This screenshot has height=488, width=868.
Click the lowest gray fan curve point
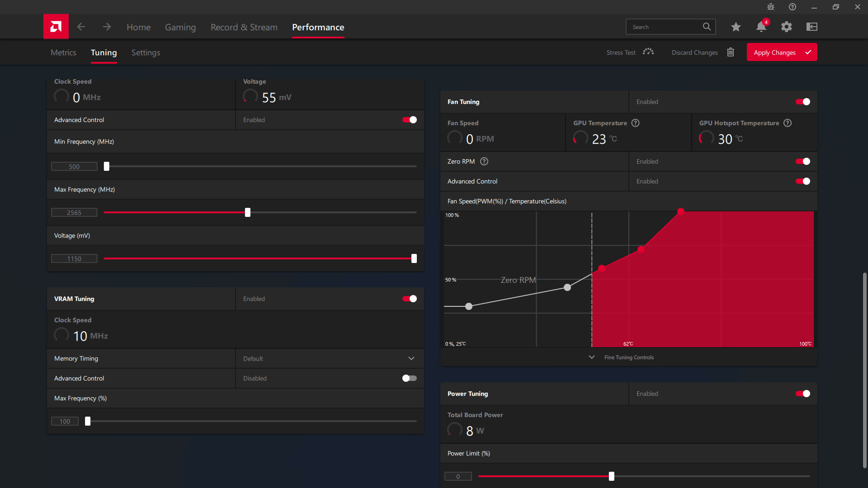(x=469, y=306)
